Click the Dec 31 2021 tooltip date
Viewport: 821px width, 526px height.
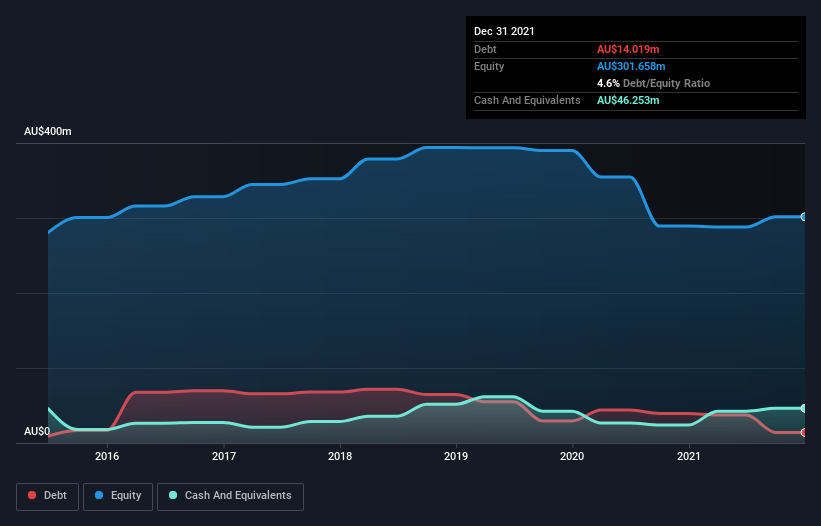[504, 31]
